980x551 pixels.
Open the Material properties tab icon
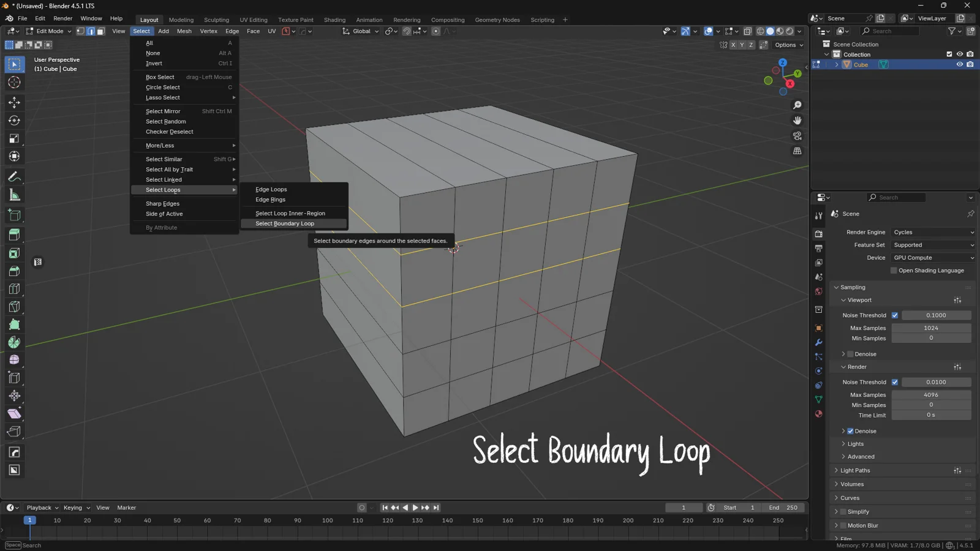pyautogui.click(x=818, y=414)
